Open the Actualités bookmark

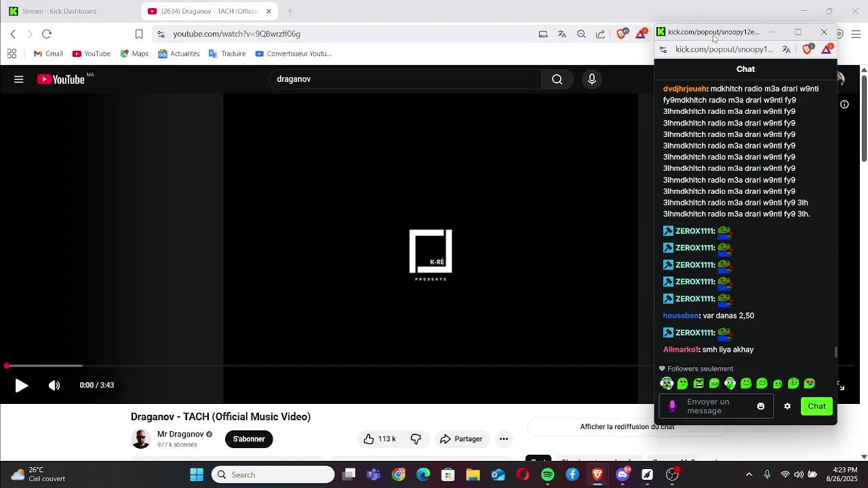click(x=179, y=54)
